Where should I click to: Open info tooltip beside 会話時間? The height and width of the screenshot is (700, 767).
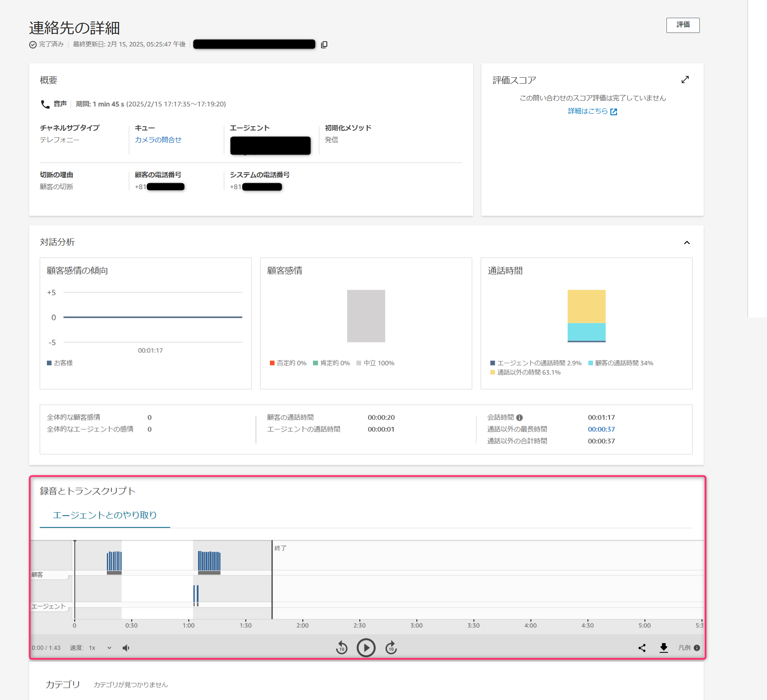point(519,418)
